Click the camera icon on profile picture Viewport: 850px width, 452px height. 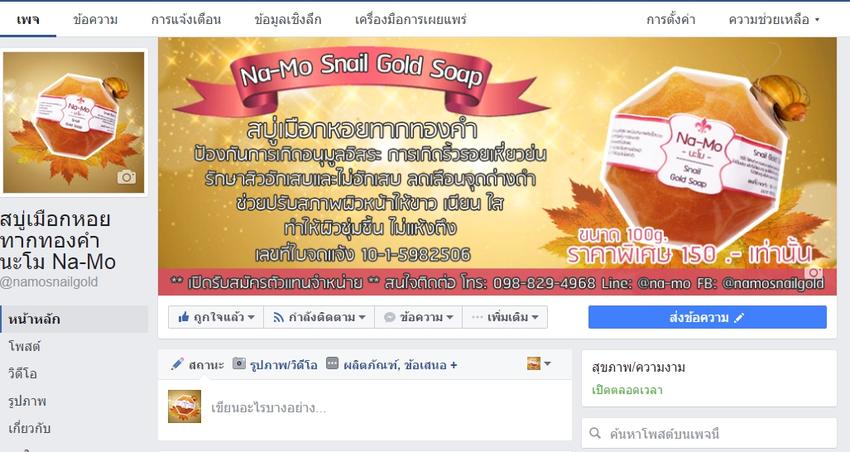click(126, 177)
